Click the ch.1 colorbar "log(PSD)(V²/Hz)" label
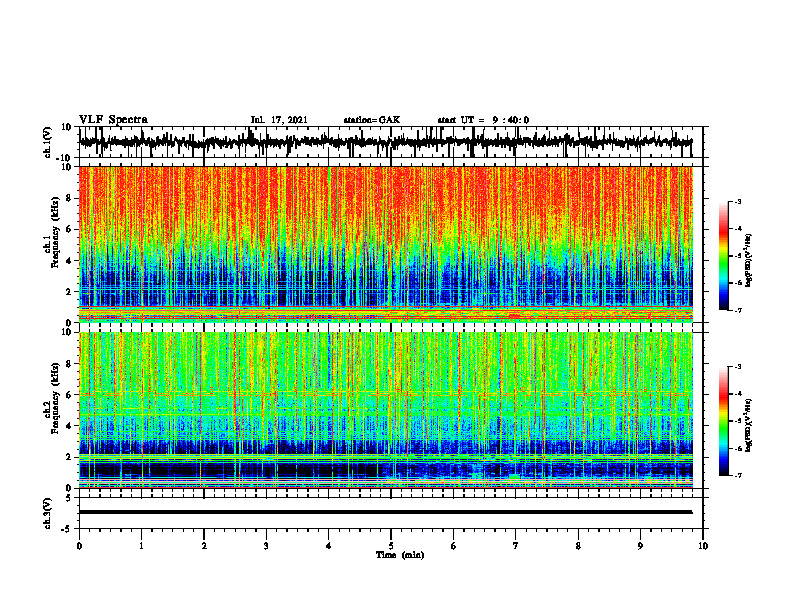 pos(749,261)
